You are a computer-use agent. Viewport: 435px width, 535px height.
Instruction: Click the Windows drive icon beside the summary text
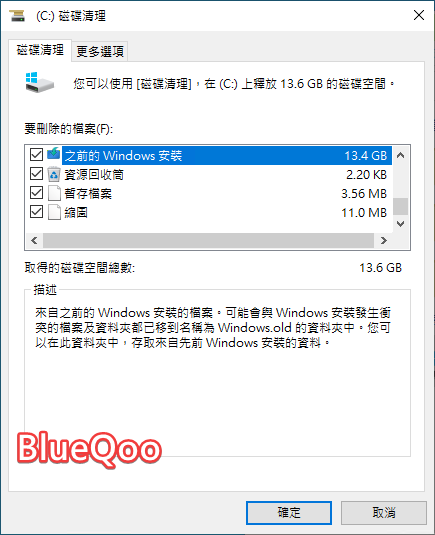click(40, 82)
